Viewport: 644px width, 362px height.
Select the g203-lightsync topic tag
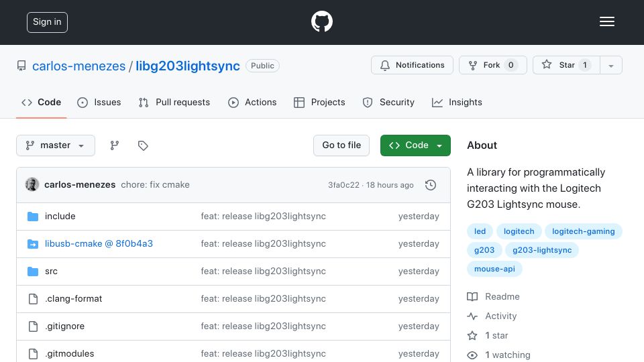pos(542,250)
